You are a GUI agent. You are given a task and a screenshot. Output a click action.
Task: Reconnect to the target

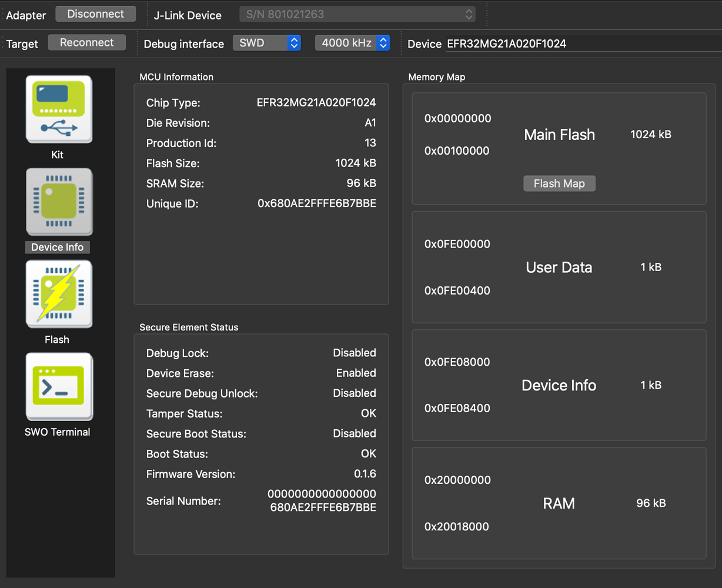pos(86,42)
